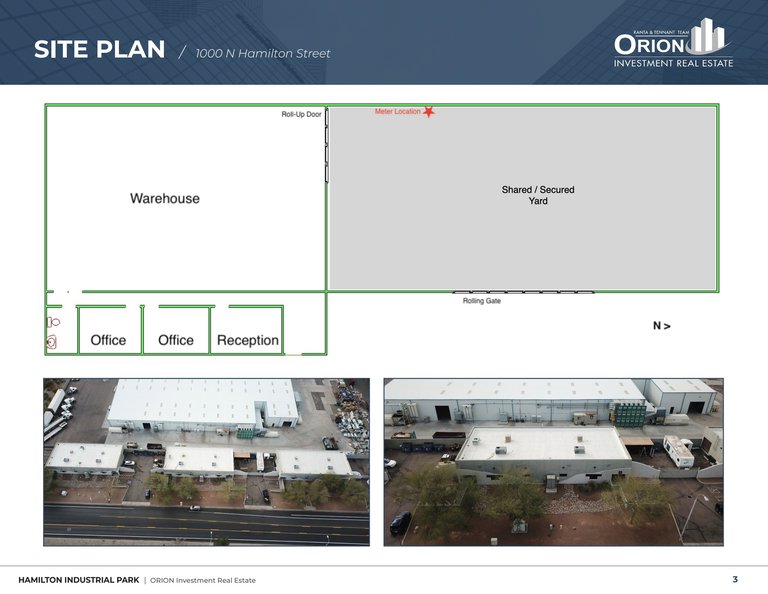Select the Meter Location label
Viewport: 768px width, 594px height.
[398, 112]
